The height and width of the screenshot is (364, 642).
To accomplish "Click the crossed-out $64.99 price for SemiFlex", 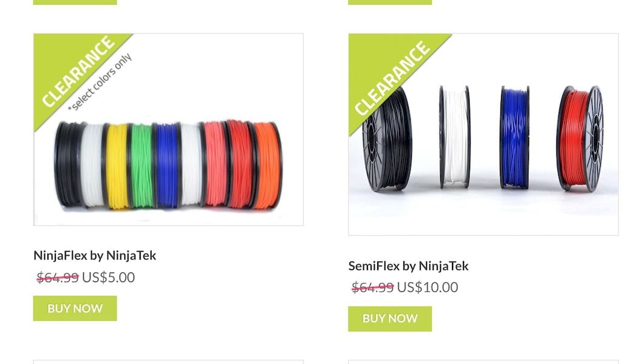I will (x=372, y=287).
